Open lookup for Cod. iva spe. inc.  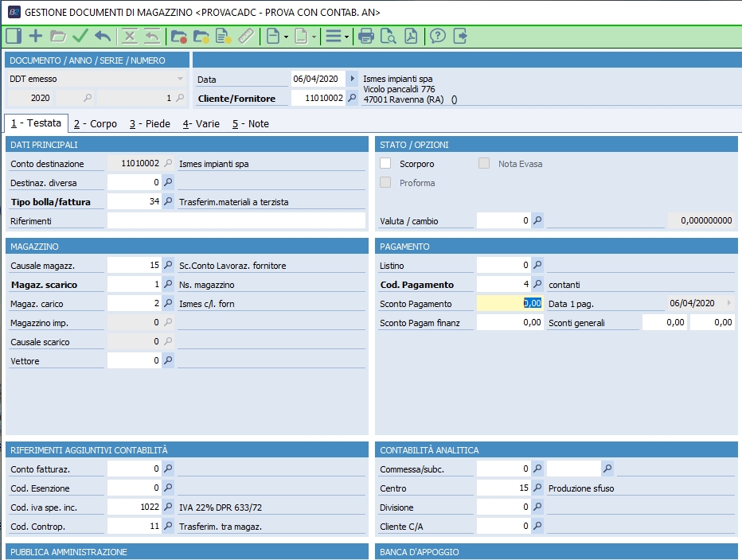tap(168, 507)
